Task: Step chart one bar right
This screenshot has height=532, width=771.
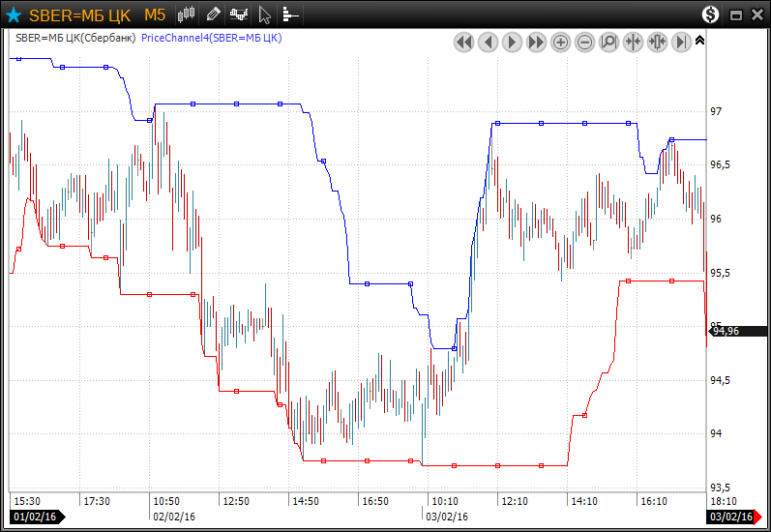Action: click(x=513, y=42)
